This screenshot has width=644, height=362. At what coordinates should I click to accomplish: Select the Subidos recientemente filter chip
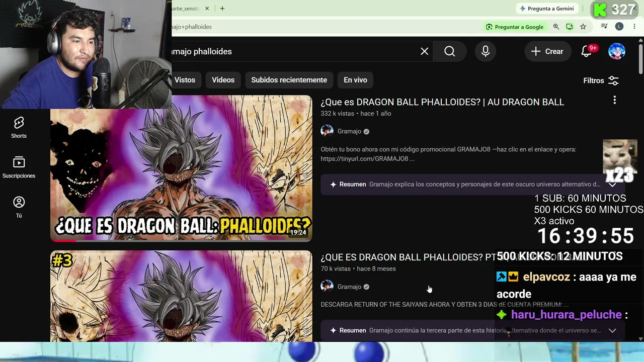click(289, 80)
